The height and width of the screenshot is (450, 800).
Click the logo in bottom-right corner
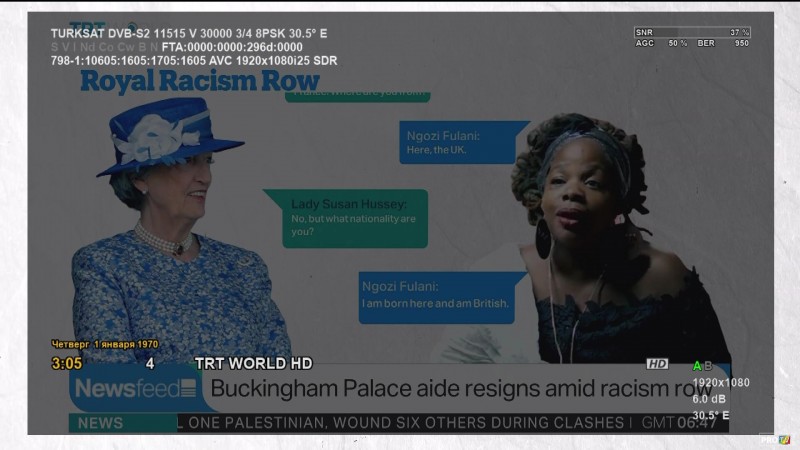click(x=767, y=438)
